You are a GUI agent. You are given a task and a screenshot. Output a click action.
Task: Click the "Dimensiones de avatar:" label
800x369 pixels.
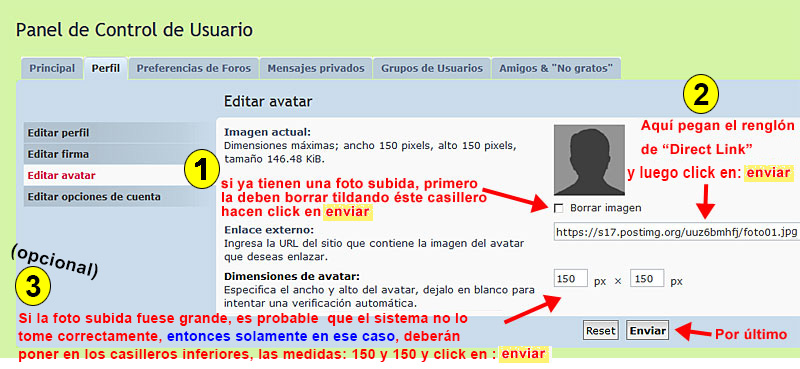292,277
